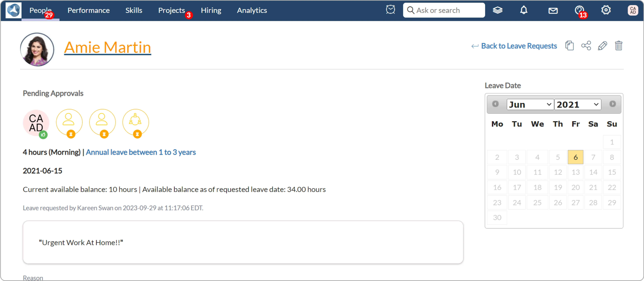644x281 pixels.
Task: Open the notifications bell
Action: click(x=523, y=10)
